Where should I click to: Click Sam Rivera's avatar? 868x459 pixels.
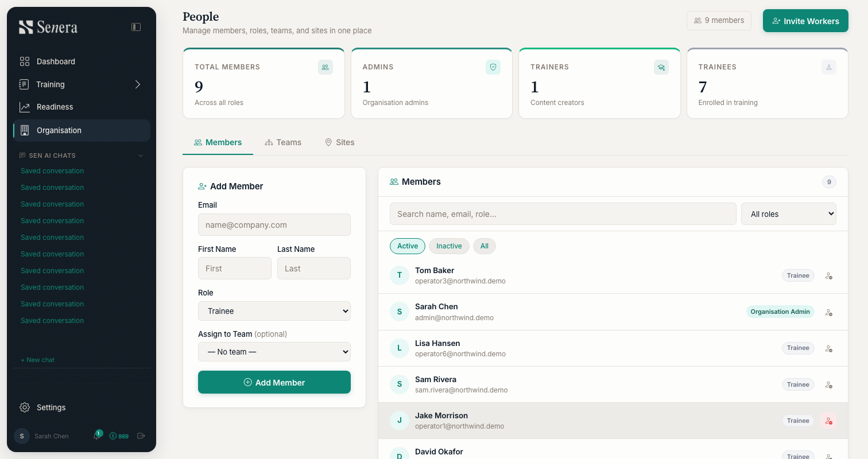[400, 384]
